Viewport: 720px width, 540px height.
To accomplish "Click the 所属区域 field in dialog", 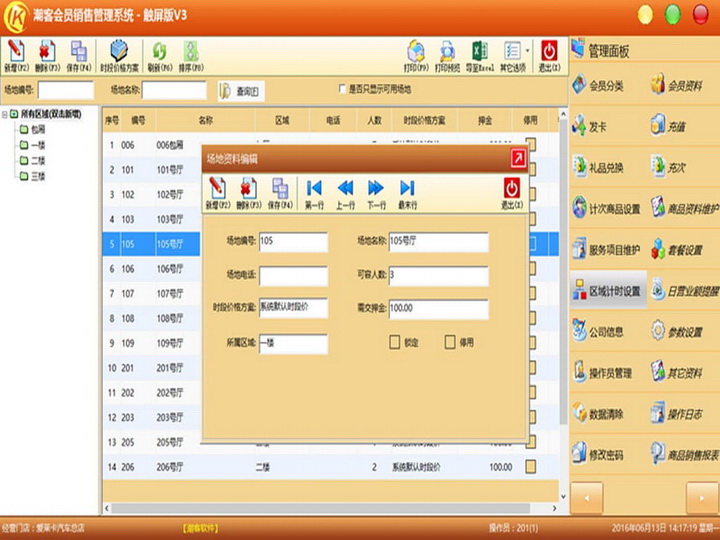I will (x=293, y=344).
